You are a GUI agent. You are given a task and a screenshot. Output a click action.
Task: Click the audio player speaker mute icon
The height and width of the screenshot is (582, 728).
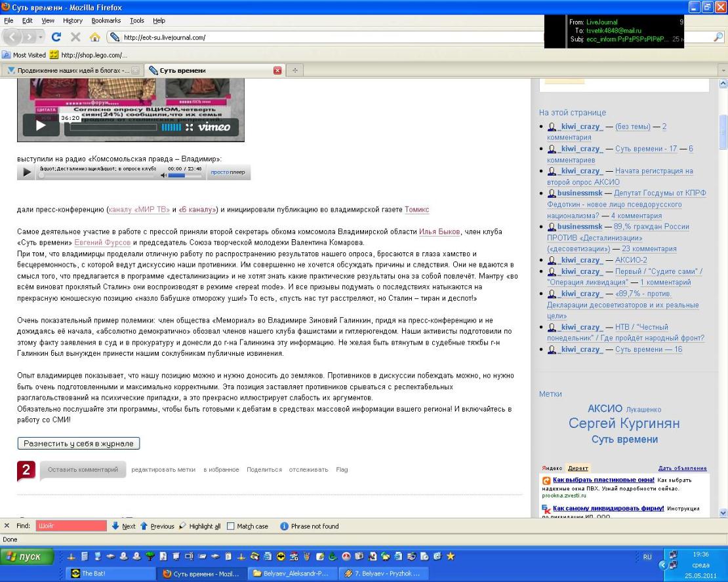163,176
